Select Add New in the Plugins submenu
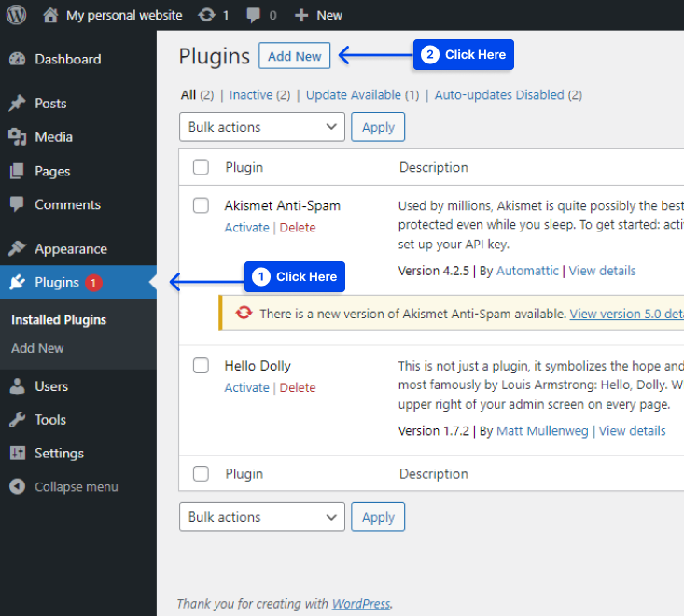Screen dimensions: 684x616 (x=37, y=348)
